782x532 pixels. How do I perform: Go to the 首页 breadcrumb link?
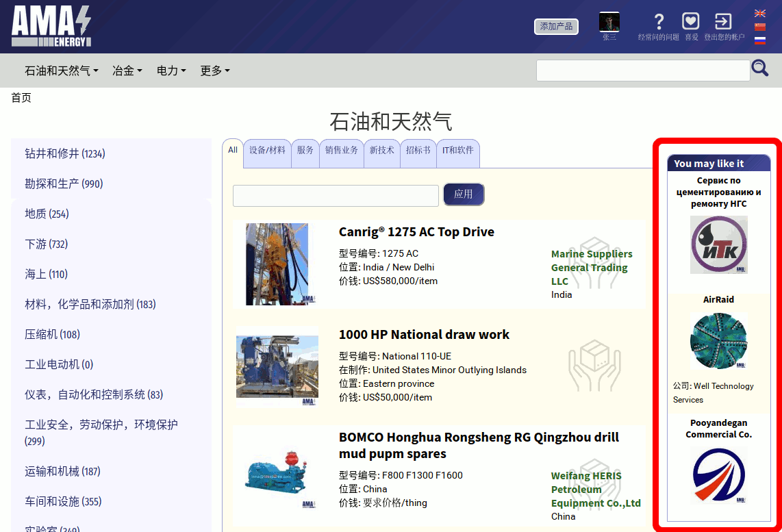tap(21, 98)
